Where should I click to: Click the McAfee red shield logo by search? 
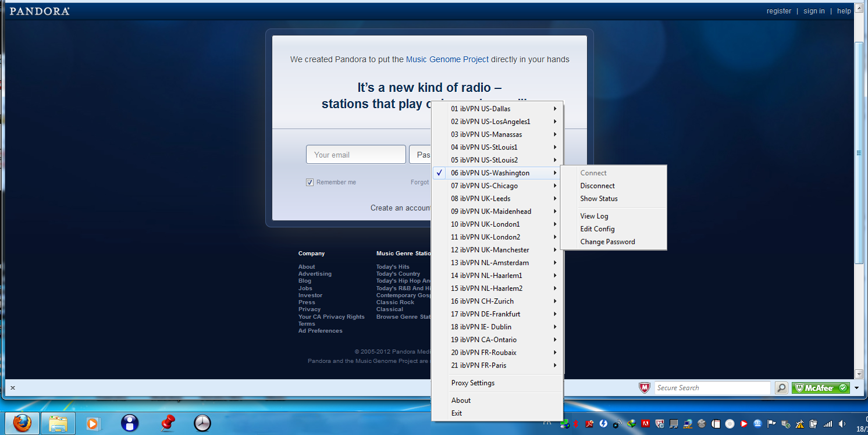[x=644, y=388]
